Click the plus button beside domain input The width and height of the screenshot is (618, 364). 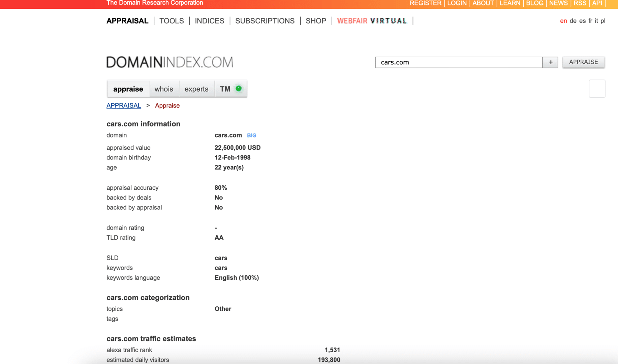pyautogui.click(x=550, y=62)
